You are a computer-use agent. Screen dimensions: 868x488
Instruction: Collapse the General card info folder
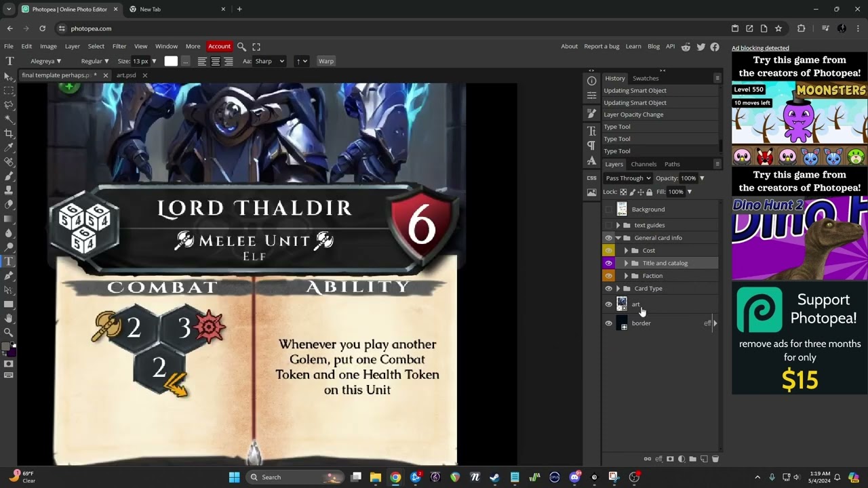[618, 238]
